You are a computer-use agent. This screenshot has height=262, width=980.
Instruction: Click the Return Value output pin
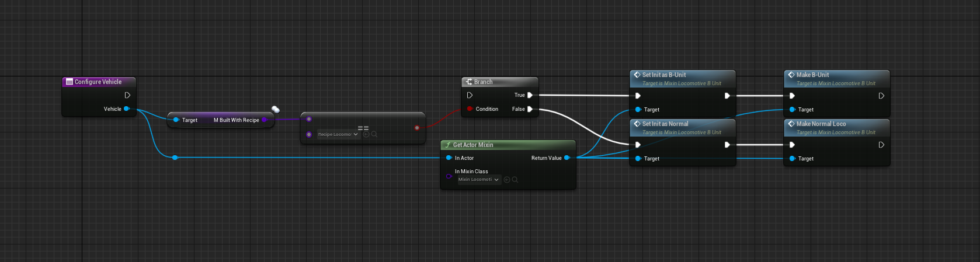pos(567,158)
